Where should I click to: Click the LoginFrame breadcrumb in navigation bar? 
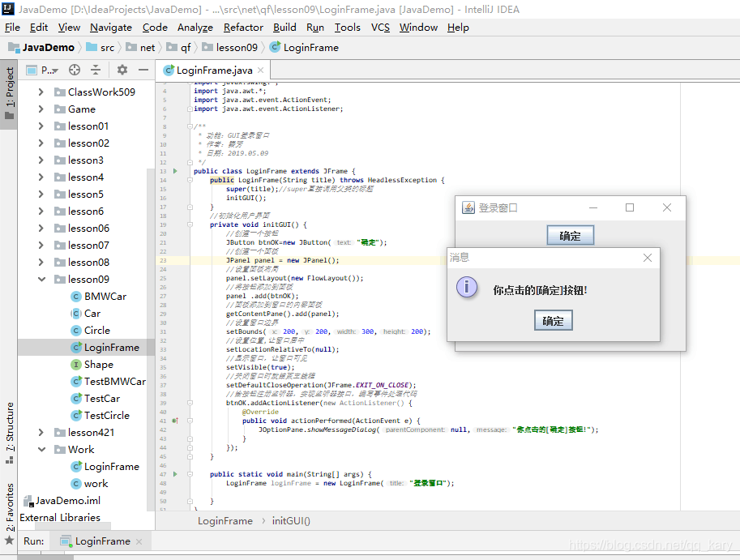pyautogui.click(x=304, y=48)
